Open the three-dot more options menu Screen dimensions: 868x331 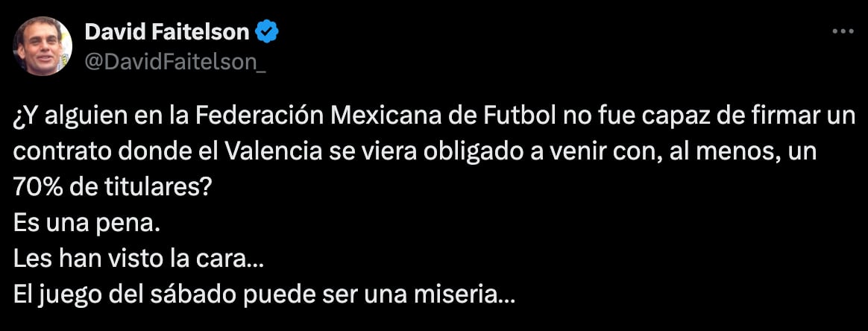843,33
